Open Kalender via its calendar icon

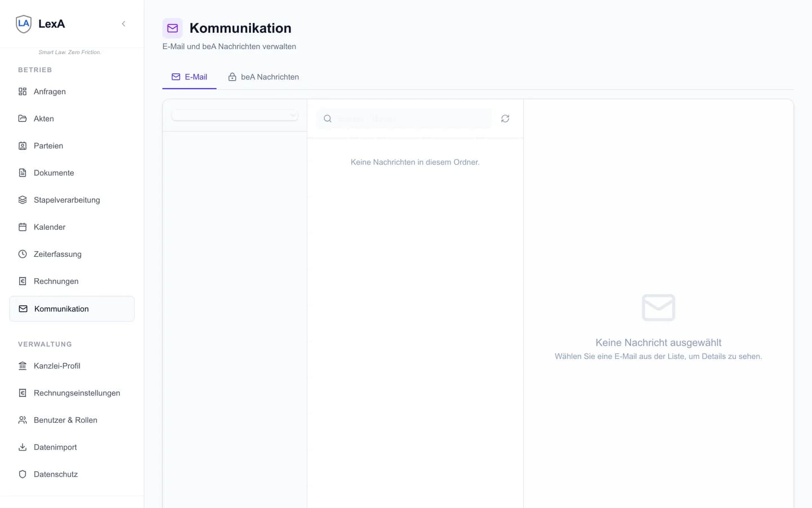click(23, 227)
